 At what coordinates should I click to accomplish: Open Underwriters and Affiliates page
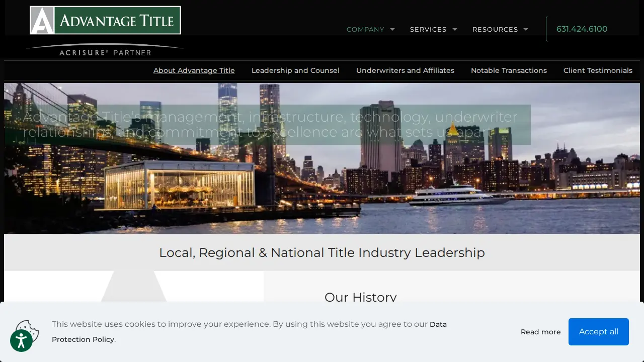(x=405, y=70)
